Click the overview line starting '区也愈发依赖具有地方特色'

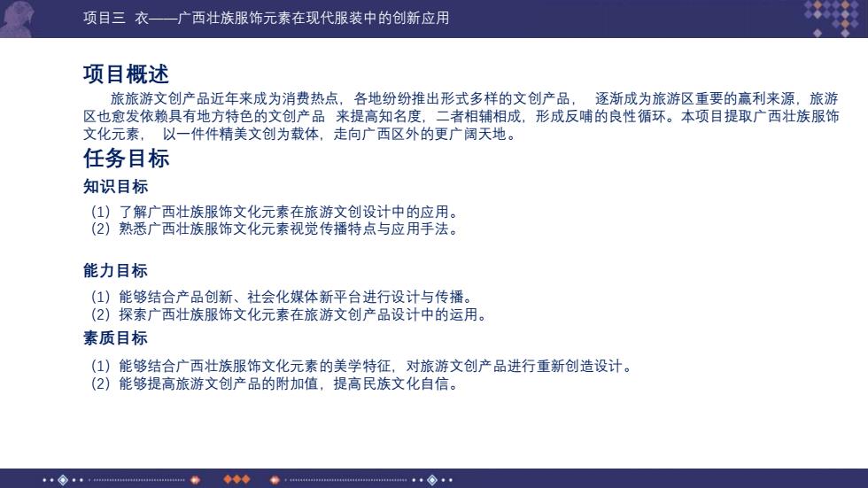pyautogui.click(x=461, y=116)
